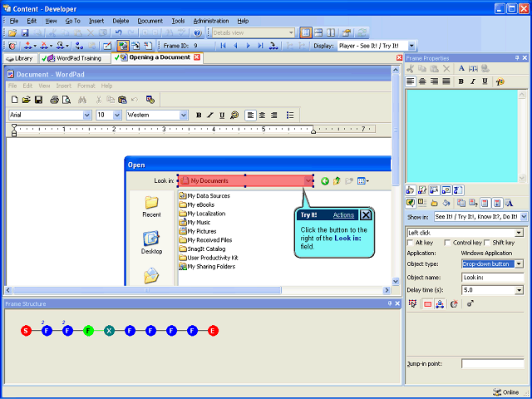
Task: Click the template text icon beside Underline
Action: pyautogui.click(x=500, y=81)
